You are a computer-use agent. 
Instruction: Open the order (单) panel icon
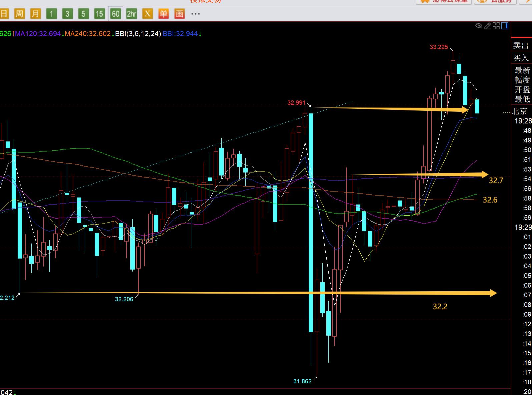tap(163, 14)
